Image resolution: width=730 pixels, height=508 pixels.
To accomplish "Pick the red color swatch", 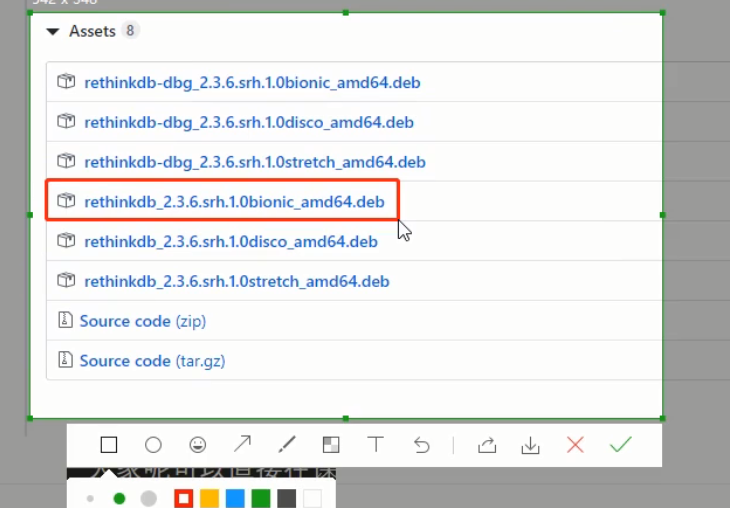I will point(183,499).
